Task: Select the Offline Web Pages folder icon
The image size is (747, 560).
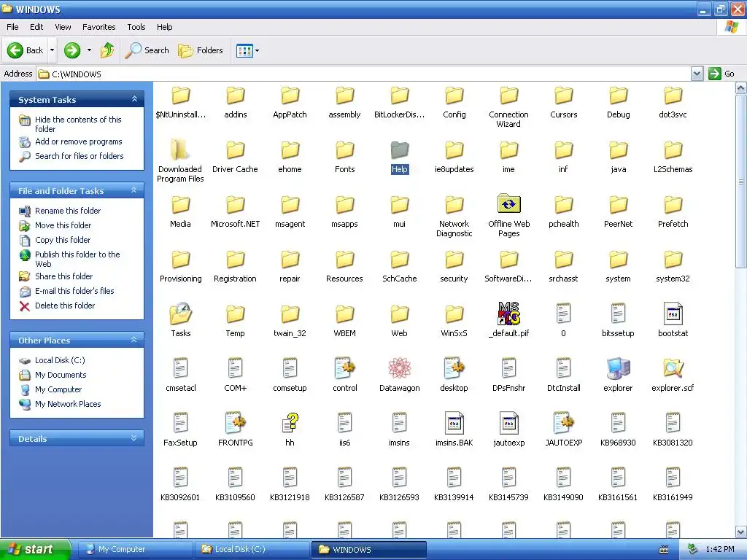Action: [508, 204]
